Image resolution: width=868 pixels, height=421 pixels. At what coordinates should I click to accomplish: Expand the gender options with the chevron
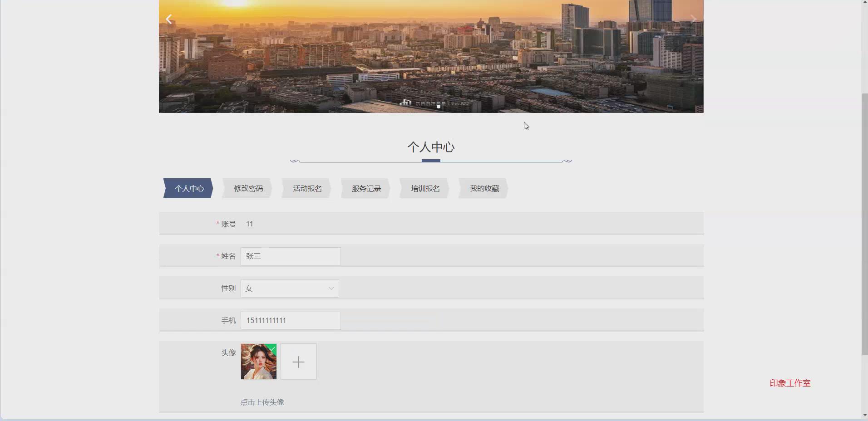(331, 288)
